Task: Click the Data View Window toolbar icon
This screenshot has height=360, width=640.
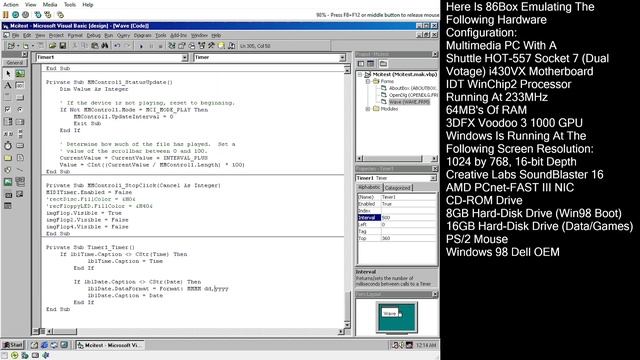Action: click(x=221, y=46)
